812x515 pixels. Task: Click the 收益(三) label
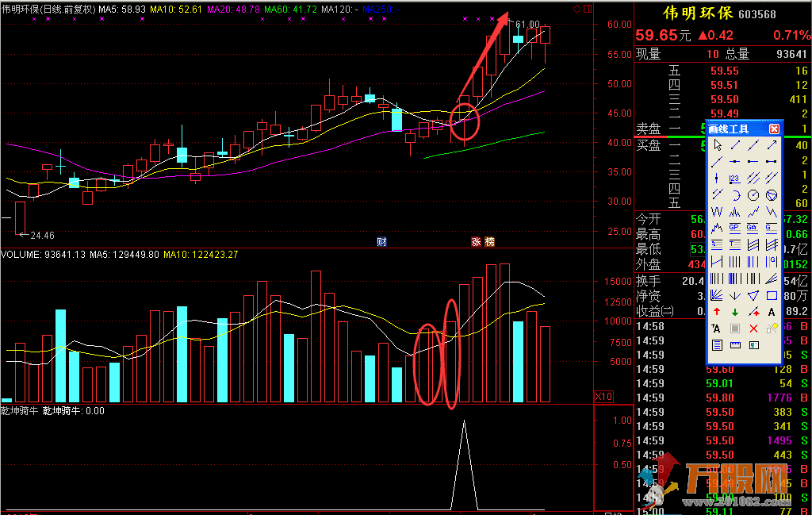coord(655,311)
